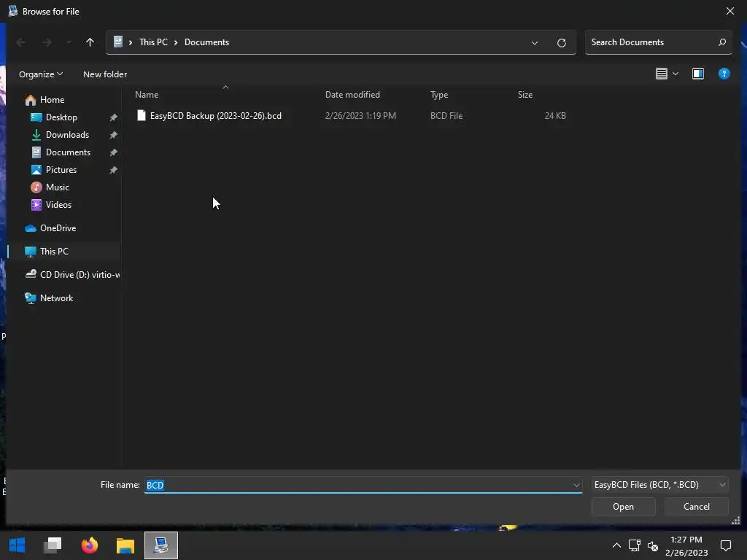Screen dimensions: 747x560
Task: Change view layout icon
Action: [x=661, y=74]
